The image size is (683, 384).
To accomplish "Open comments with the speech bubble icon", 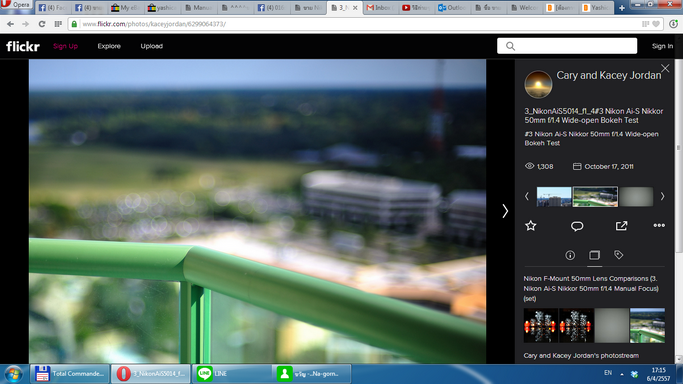I will tap(577, 226).
